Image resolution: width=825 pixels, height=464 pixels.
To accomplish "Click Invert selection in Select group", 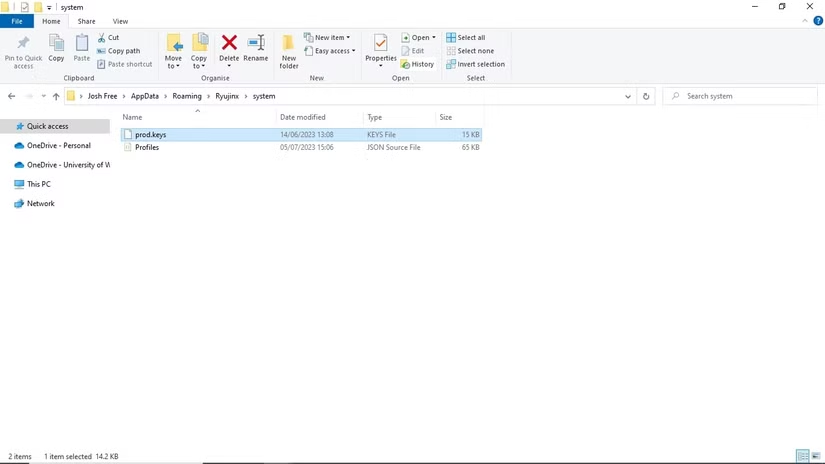I will (x=475, y=64).
